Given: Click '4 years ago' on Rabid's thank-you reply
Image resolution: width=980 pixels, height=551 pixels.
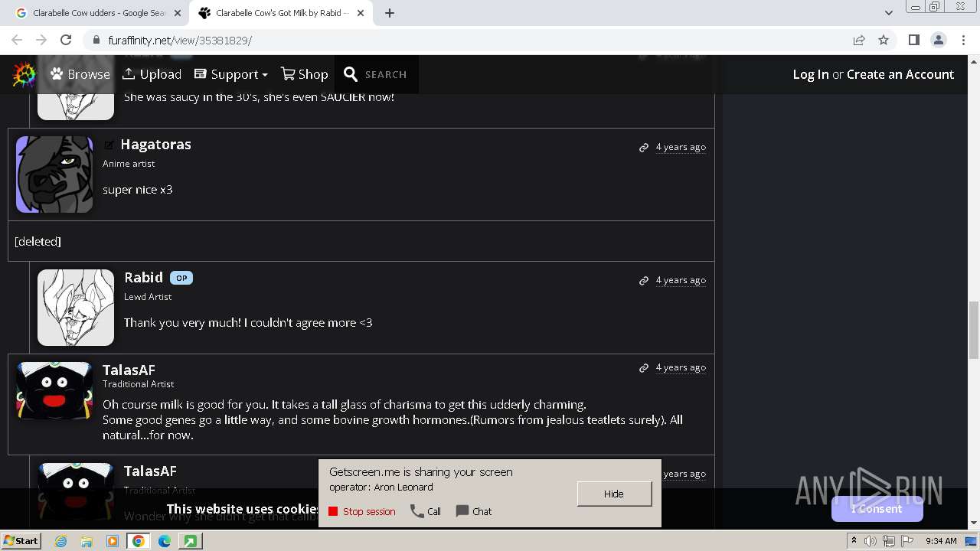Looking at the screenshot, I should point(681,280).
